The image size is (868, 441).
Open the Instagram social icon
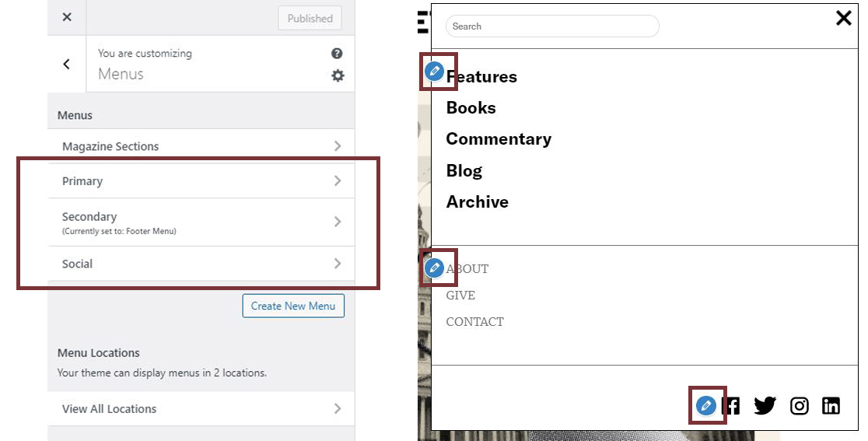click(x=800, y=405)
